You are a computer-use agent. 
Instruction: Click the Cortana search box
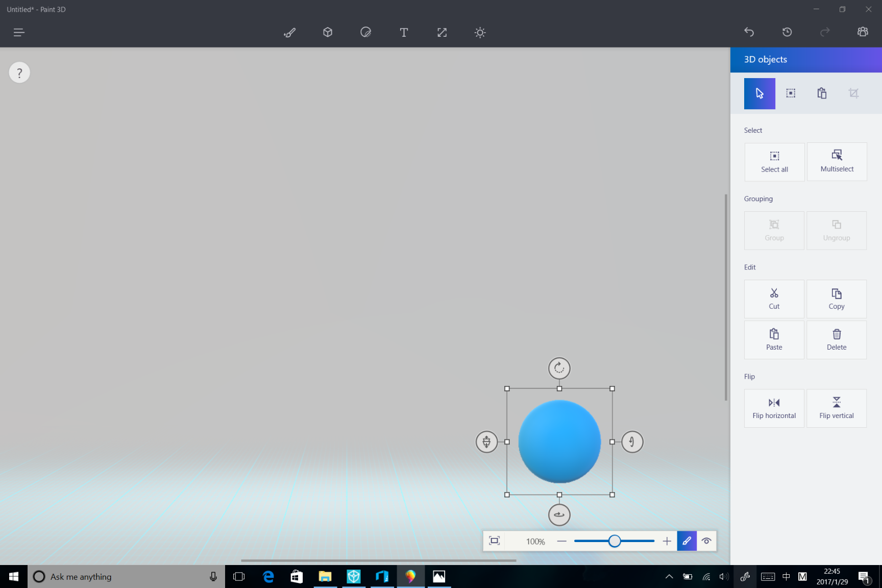(x=126, y=577)
